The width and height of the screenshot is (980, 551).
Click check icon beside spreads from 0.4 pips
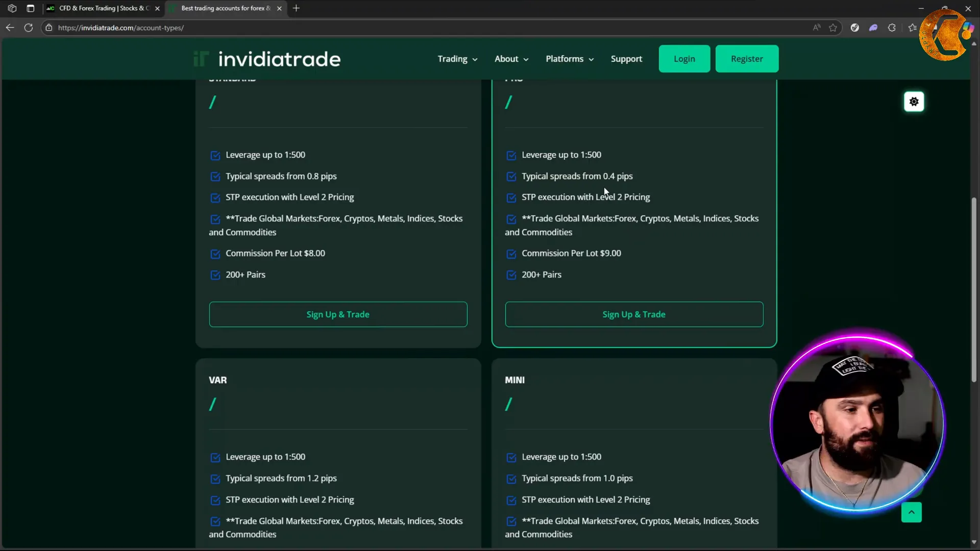click(x=511, y=177)
